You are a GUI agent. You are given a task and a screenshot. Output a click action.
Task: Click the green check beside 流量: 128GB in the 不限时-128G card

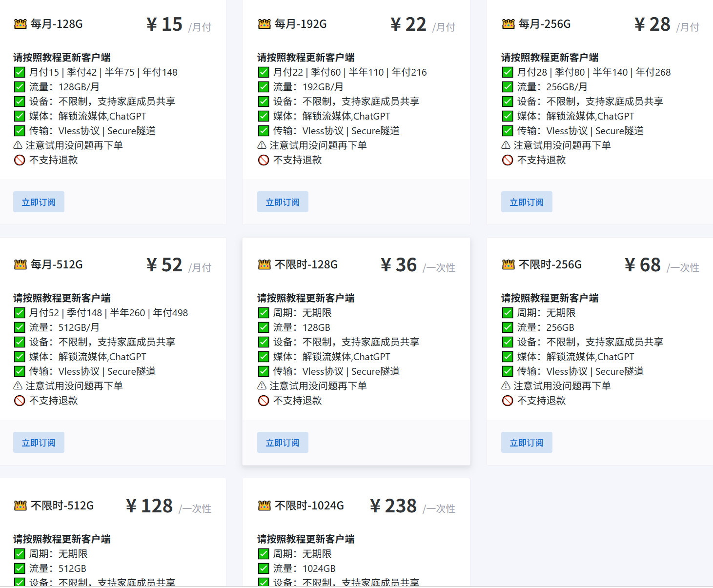(x=264, y=327)
